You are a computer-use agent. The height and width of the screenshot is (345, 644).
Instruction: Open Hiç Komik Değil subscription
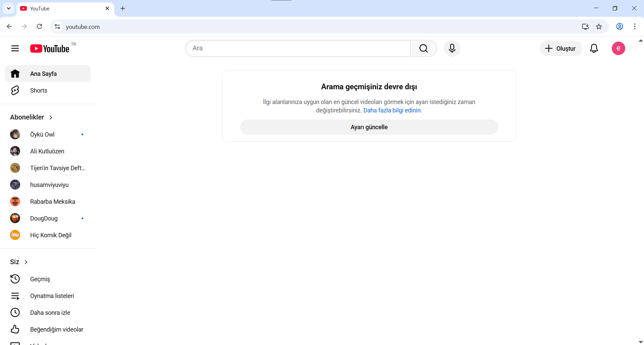(48, 235)
